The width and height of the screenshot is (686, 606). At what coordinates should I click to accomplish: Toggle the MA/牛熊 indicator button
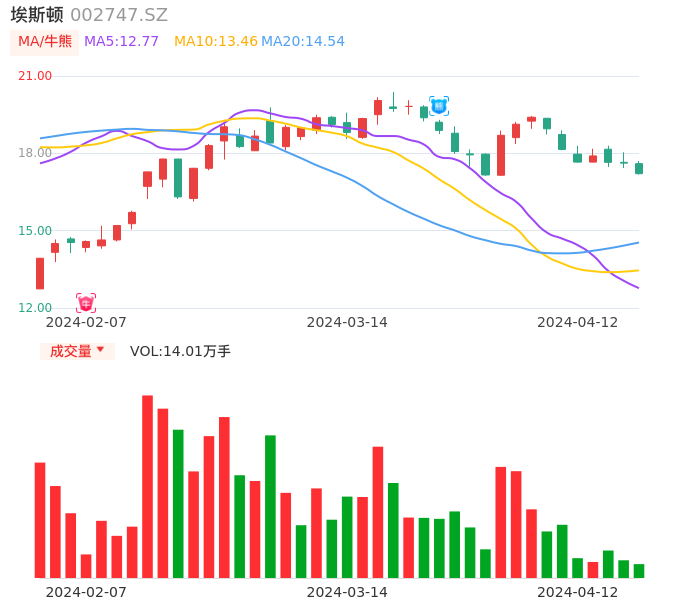[x=45, y=42]
